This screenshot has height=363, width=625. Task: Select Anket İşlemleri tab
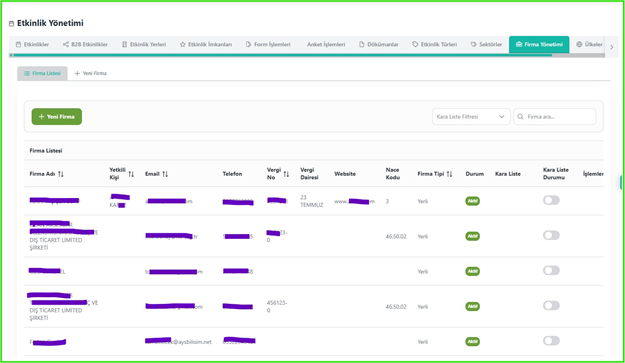326,44
